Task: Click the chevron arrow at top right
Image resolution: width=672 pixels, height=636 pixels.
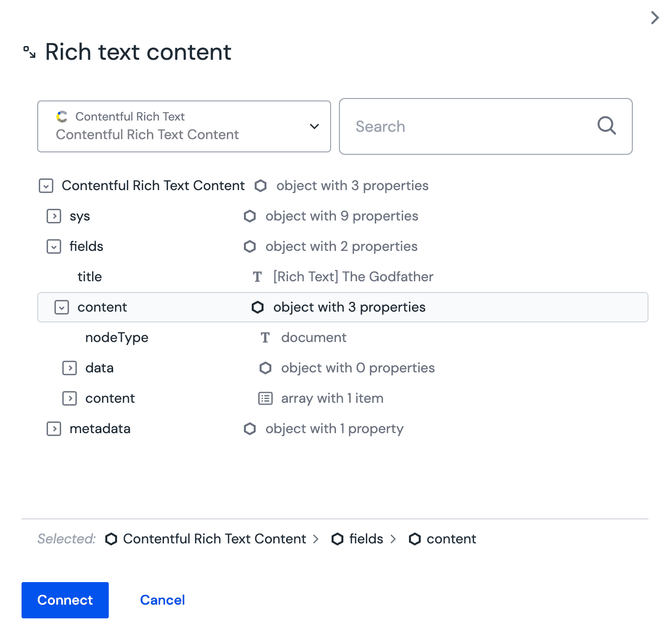Action: click(x=655, y=18)
